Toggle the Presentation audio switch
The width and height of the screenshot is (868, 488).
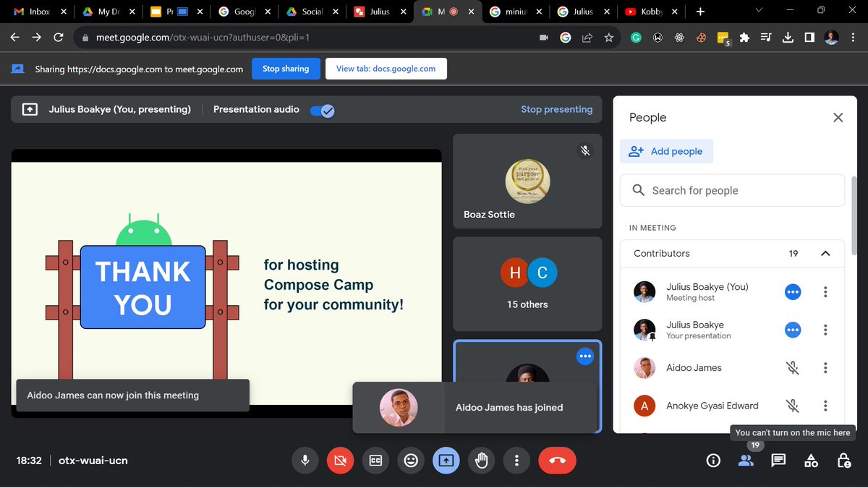point(322,111)
